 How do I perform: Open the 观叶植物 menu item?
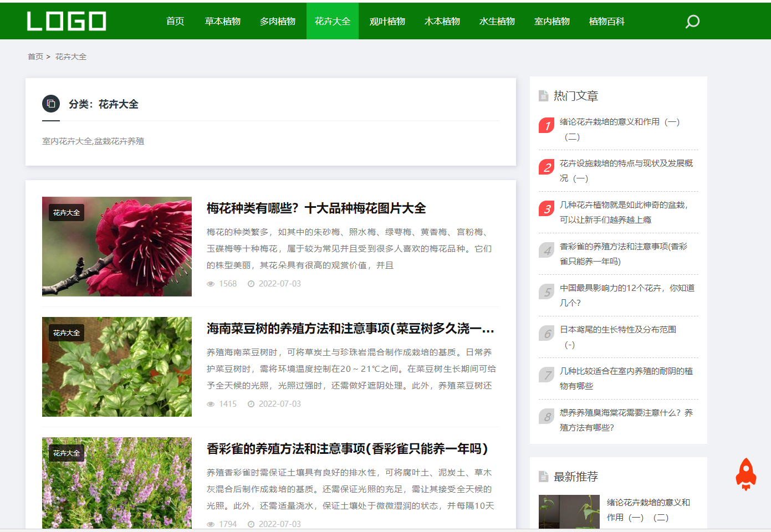387,21
